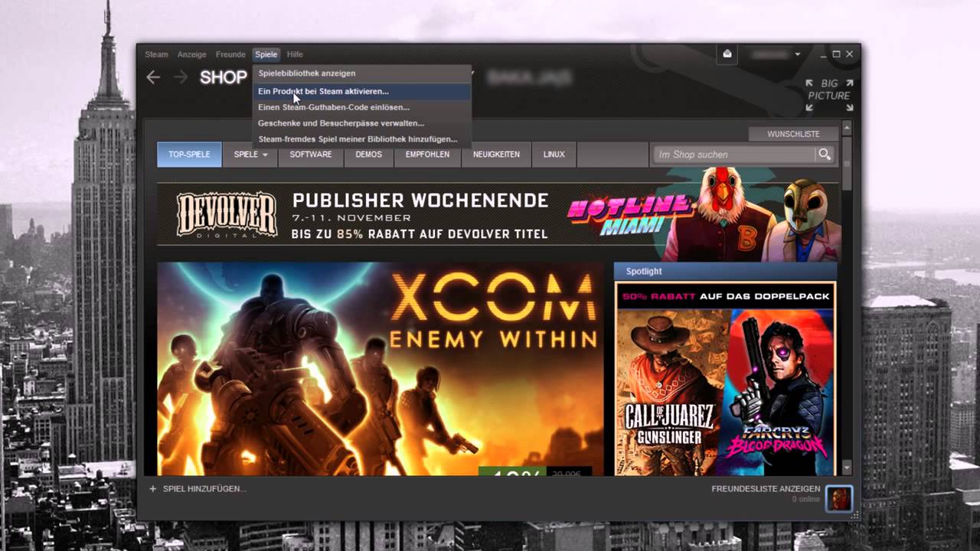
Task: Open the account name dropdown
Action: pos(776,54)
